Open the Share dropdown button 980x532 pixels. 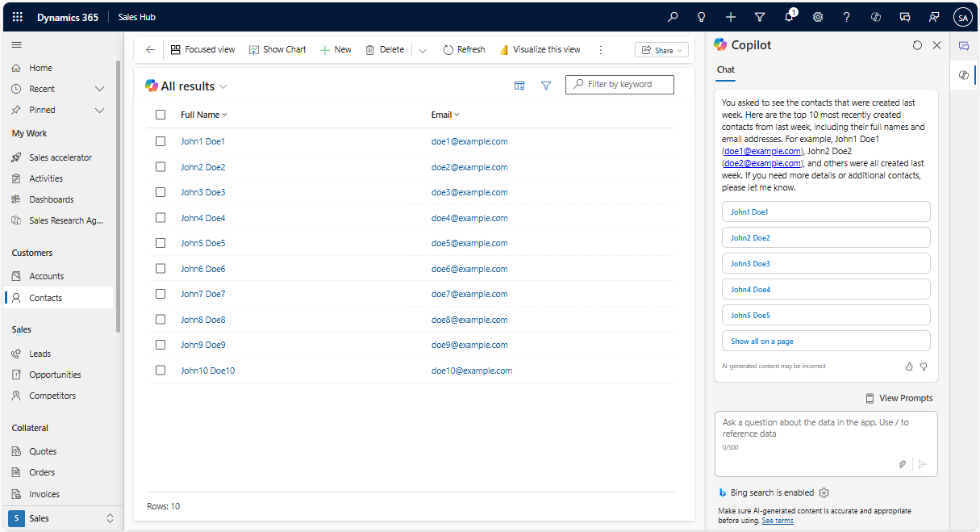coord(661,50)
